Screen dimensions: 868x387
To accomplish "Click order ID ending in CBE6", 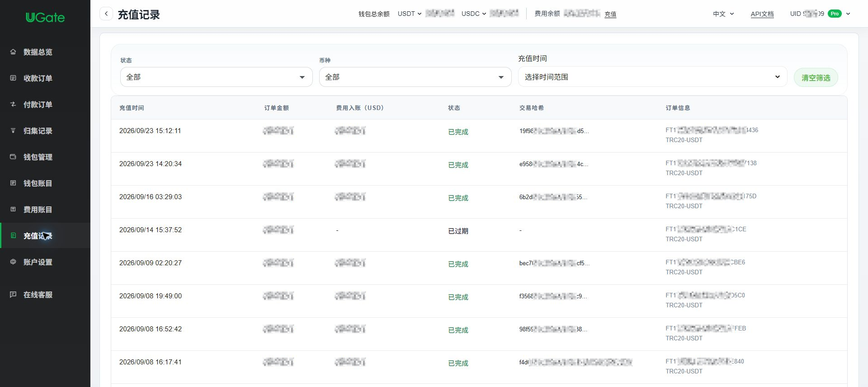I will pos(705,262).
